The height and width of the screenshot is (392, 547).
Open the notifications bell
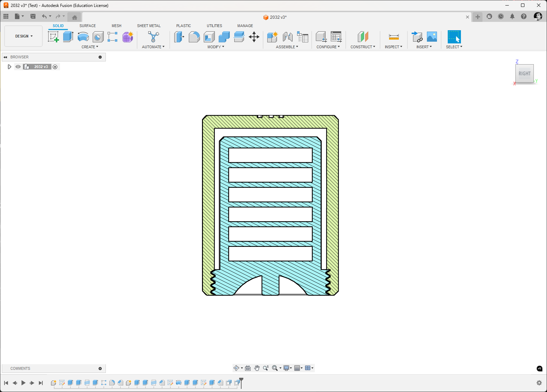[x=512, y=16]
